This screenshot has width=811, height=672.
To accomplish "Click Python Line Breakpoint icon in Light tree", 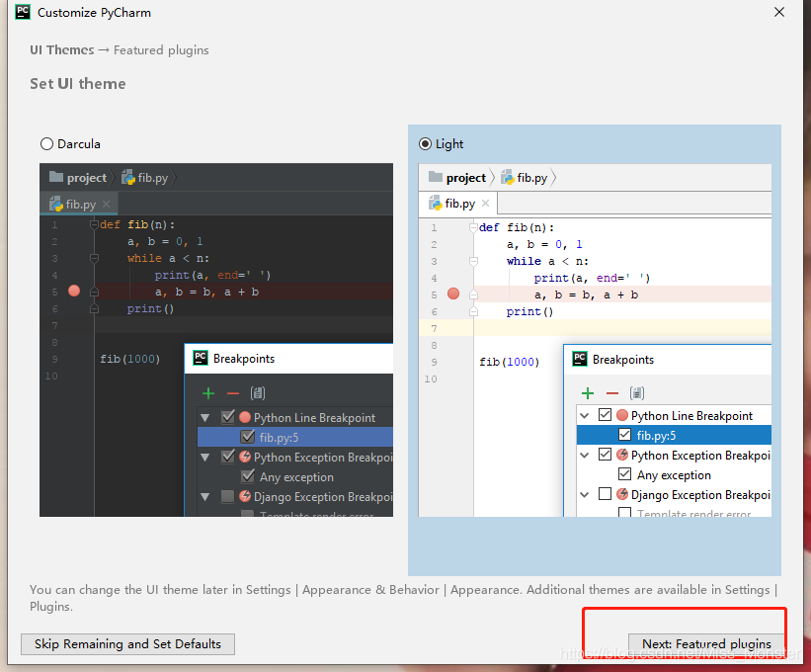I will click(622, 415).
